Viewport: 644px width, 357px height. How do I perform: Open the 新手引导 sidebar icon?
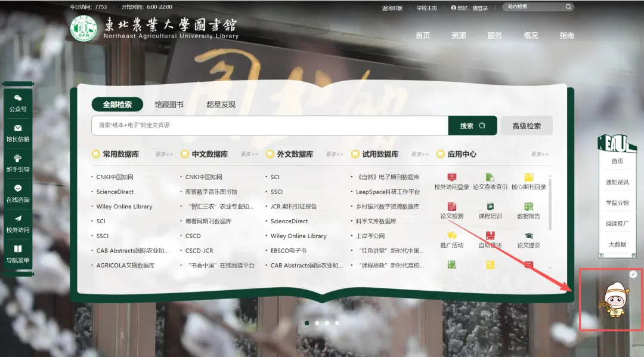pyautogui.click(x=18, y=158)
